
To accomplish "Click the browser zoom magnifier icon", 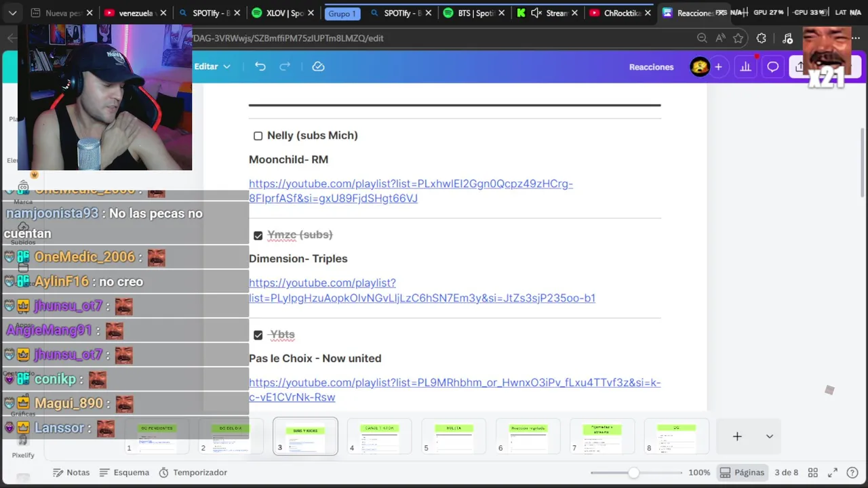I will (x=702, y=38).
